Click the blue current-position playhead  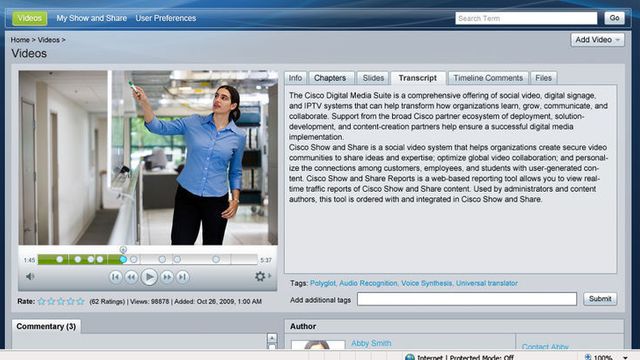123,259
